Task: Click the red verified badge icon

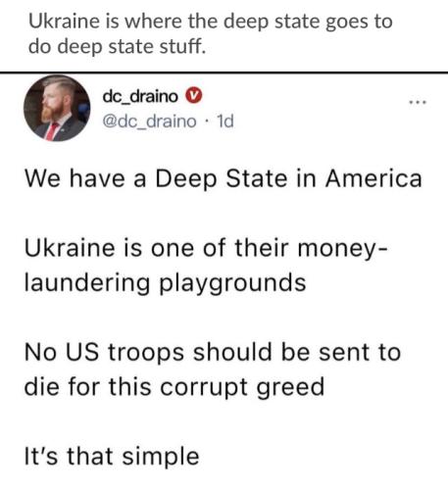Action: 194,96
